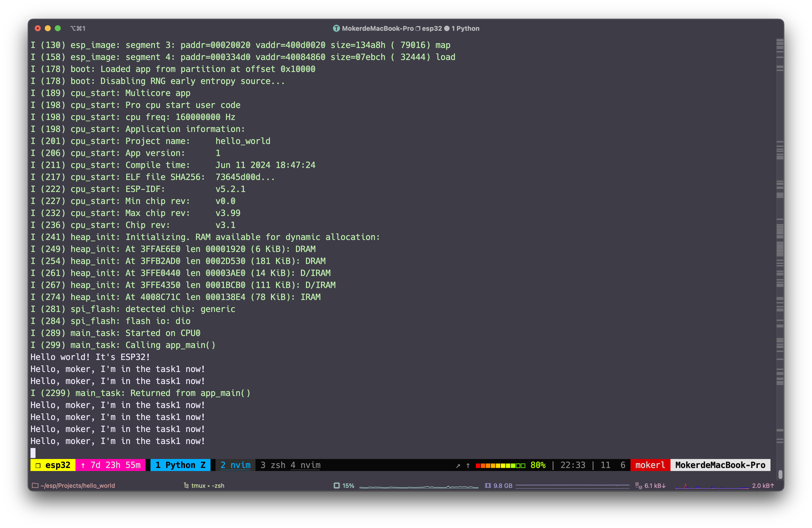Click the 'ESP-IDF: v5.2.1' log line

coord(138,189)
